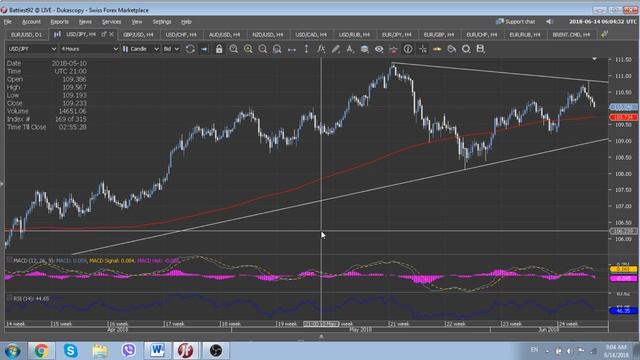Image resolution: width=640 pixels, height=360 pixels.
Task: Open the View menu
Action: point(137,22)
